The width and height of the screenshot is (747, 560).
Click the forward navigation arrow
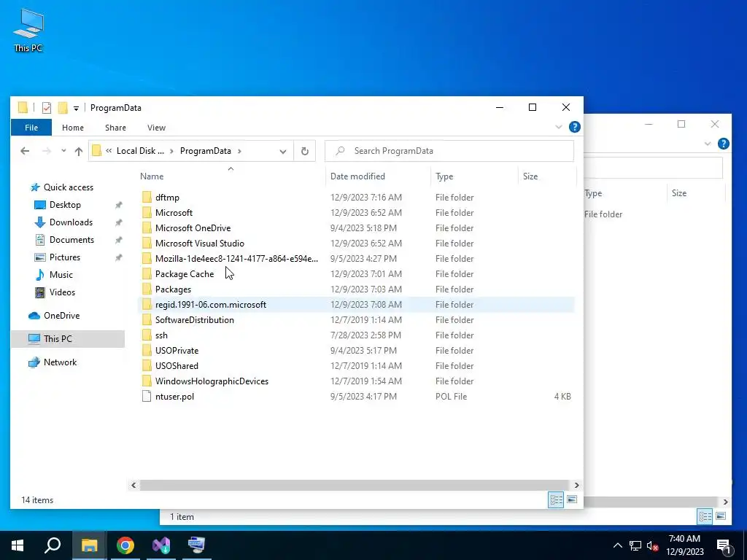click(x=46, y=151)
